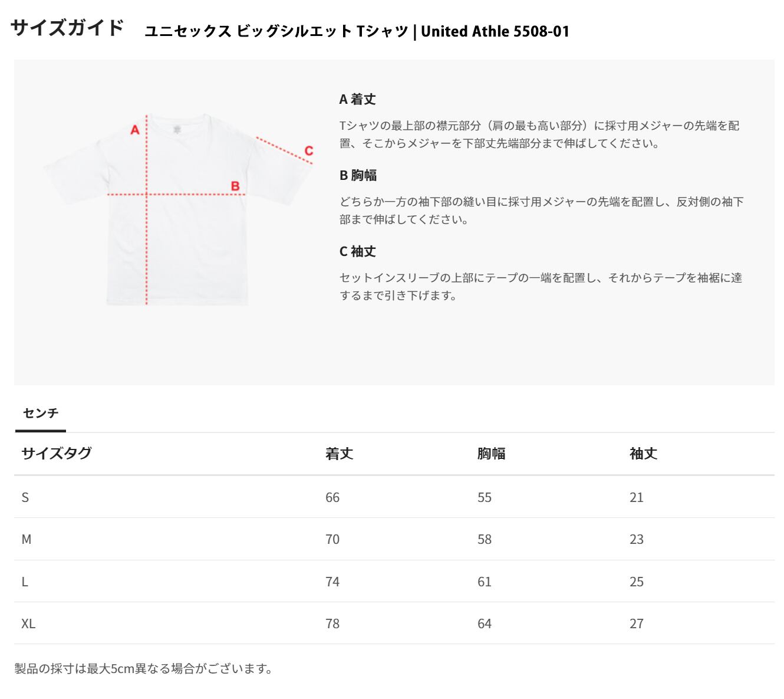Click the サイズガイド page heading
Image resolution: width=784 pixels, height=699 pixels.
pos(67,28)
